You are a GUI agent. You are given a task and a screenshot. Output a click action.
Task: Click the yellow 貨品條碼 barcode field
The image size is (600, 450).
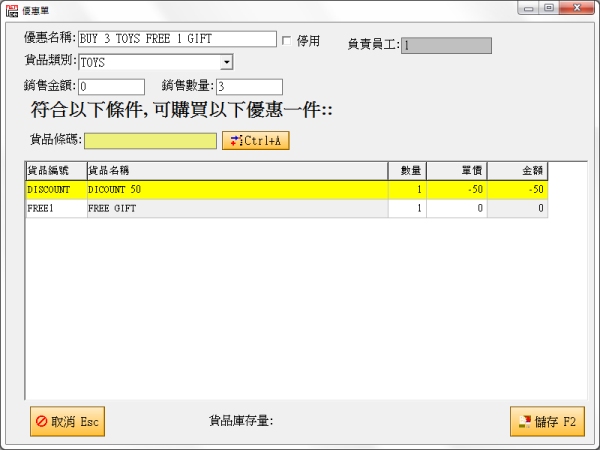(x=150, y=141)
